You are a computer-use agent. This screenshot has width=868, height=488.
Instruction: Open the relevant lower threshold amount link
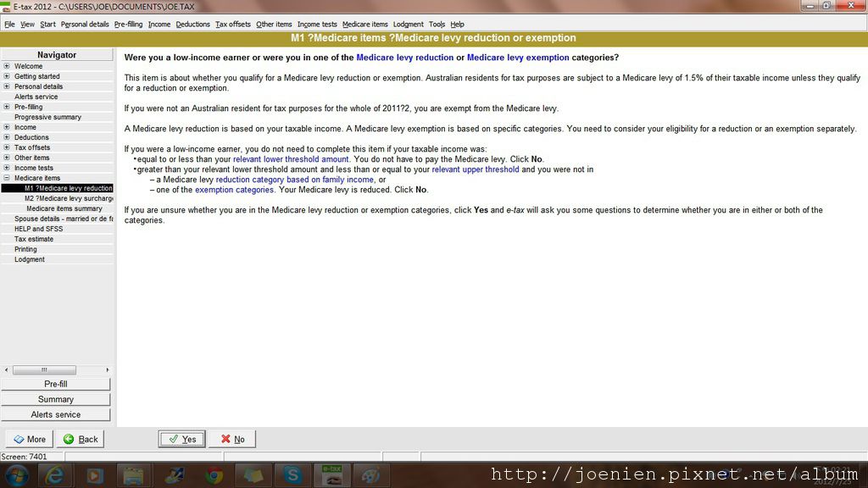click(x=291, y=159)
